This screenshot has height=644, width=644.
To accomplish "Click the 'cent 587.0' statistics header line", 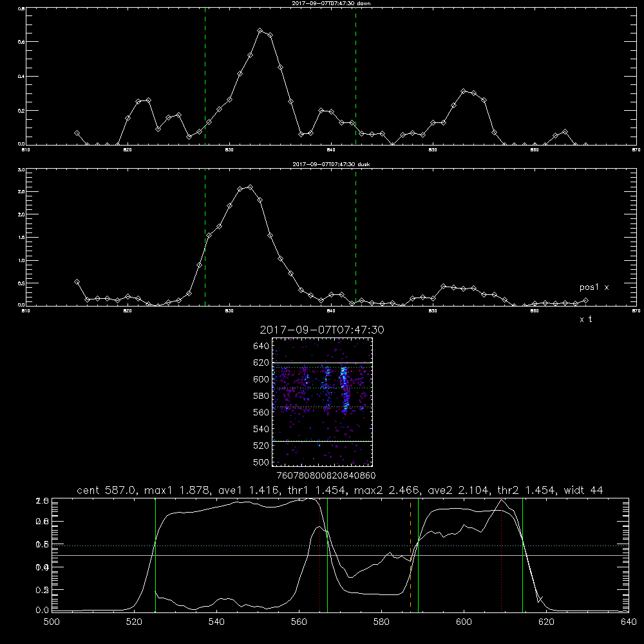I will (x=339, y=490).
